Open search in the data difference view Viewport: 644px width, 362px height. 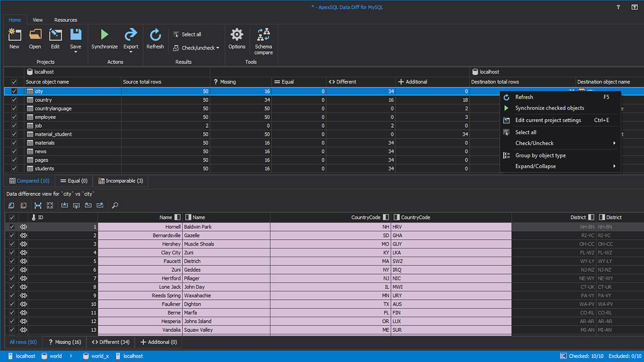[115, 205]
